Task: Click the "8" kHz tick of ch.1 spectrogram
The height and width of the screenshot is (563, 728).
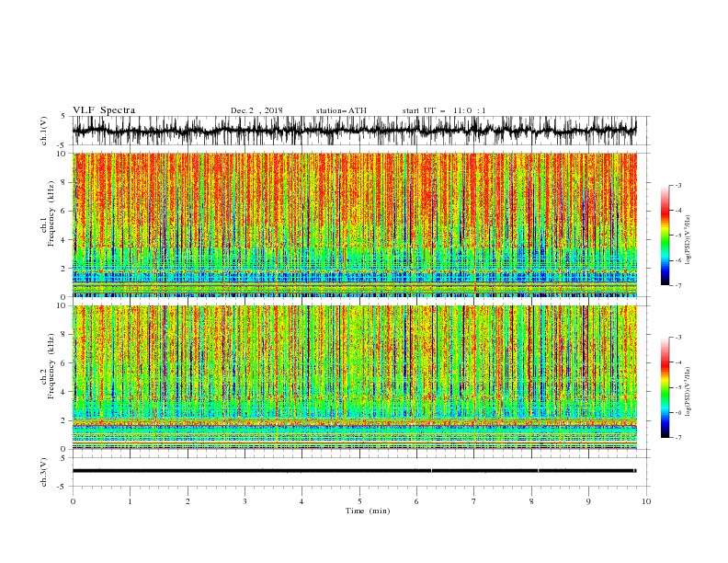Action: point(64,182)
